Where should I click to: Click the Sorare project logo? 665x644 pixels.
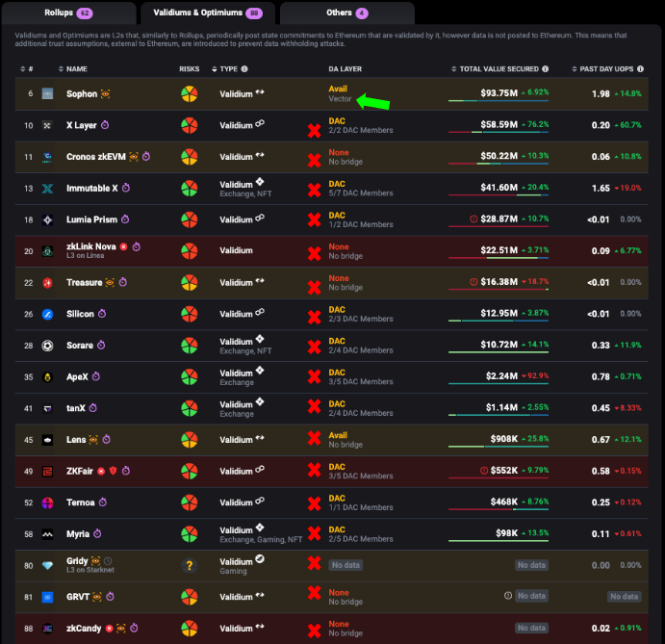(46, 345)
